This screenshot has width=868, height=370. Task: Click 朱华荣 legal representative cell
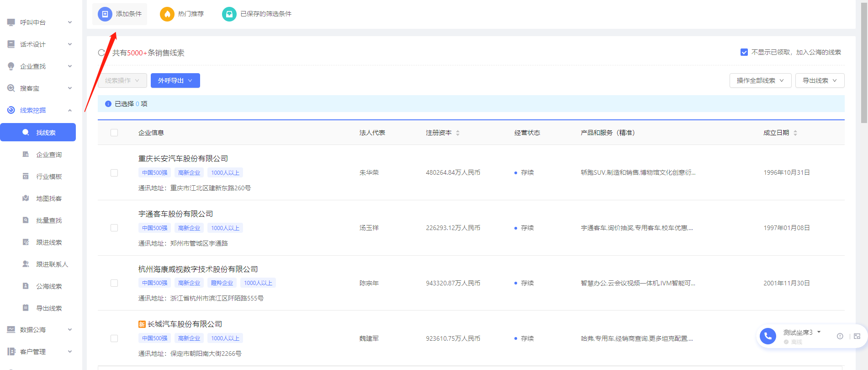point(369,173)
